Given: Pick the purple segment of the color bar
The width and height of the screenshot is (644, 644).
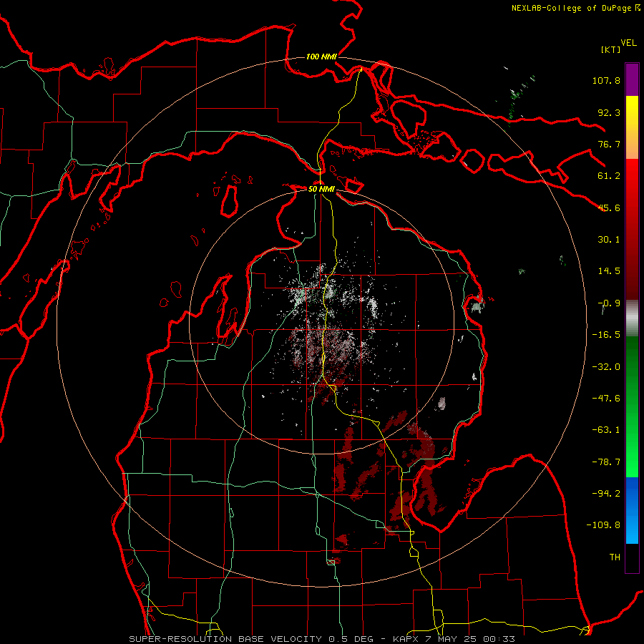Looking at the screenshot, I should click(x=632, y=79).
